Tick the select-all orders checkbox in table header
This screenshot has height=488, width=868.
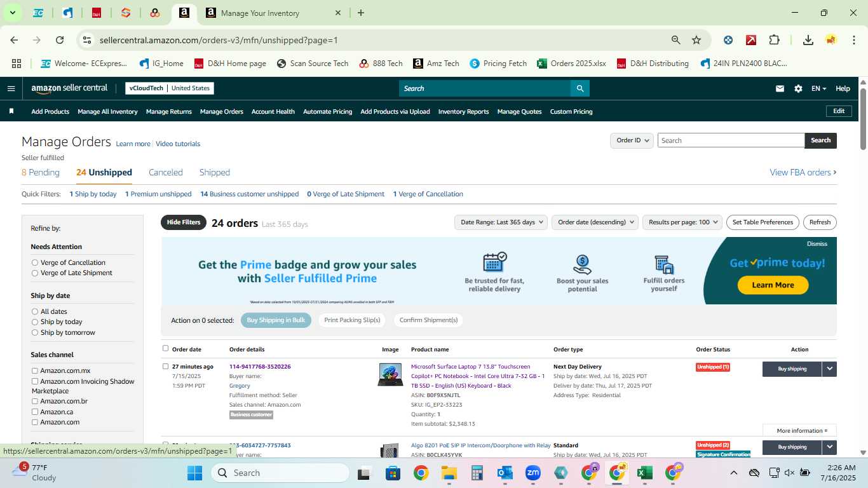166,348
